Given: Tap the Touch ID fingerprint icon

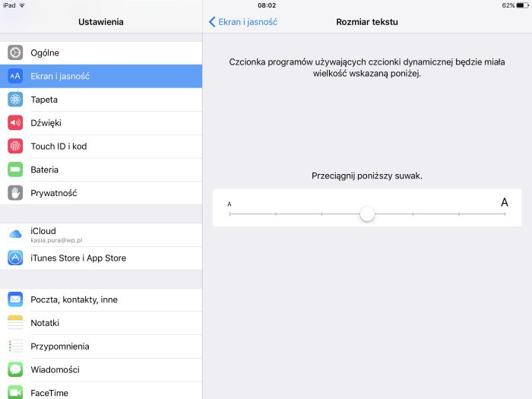Looking at the screenshot, I should click(15, 146).
